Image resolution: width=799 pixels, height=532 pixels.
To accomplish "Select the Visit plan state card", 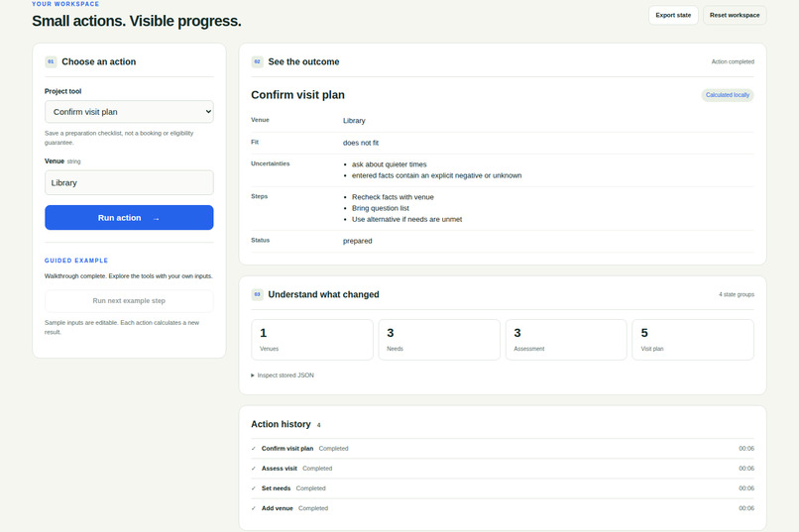I will point(693,340).
